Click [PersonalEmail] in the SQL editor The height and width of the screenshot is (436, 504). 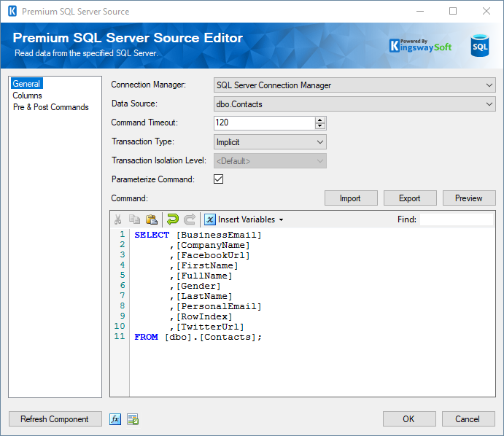click(x=219, y=307)
